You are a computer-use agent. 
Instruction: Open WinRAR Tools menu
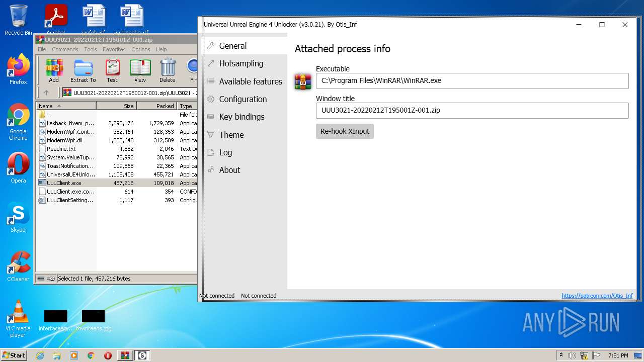(91, 49)
